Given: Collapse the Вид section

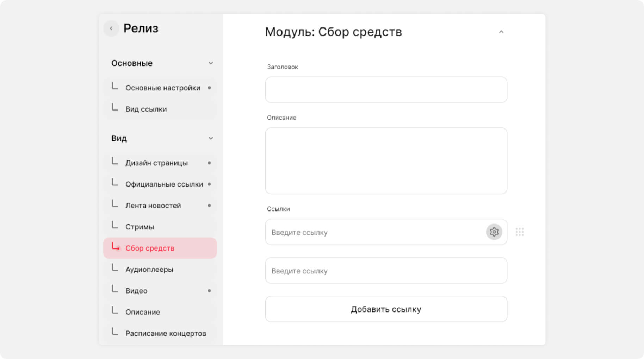Looking at the screenshot, I should pyautogui.click(x=210, y=138).
